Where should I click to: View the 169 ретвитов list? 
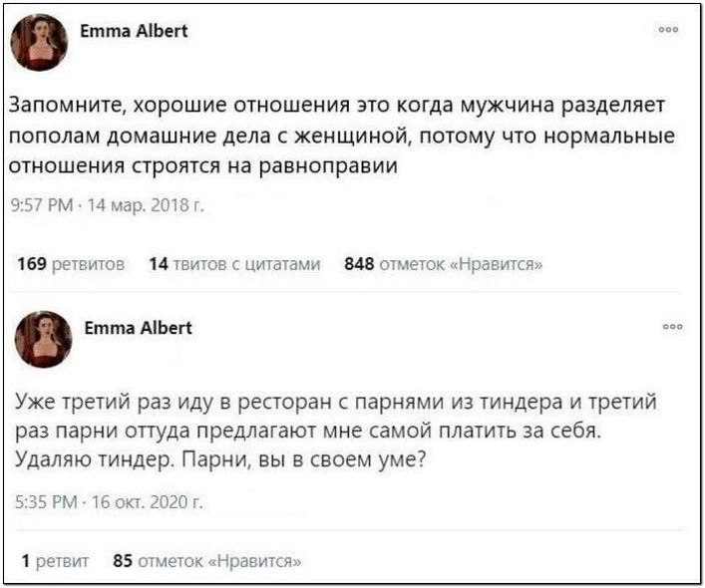[71, 264]
